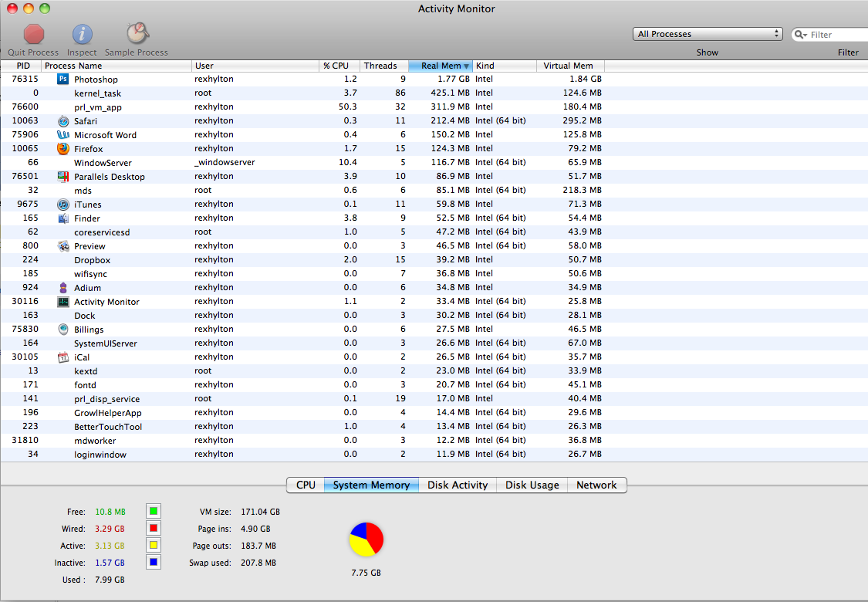The width and height of the screenshot is (868, 602).
Task: Click the yellow Active memory swatch
Action: [x=154, y=546]
